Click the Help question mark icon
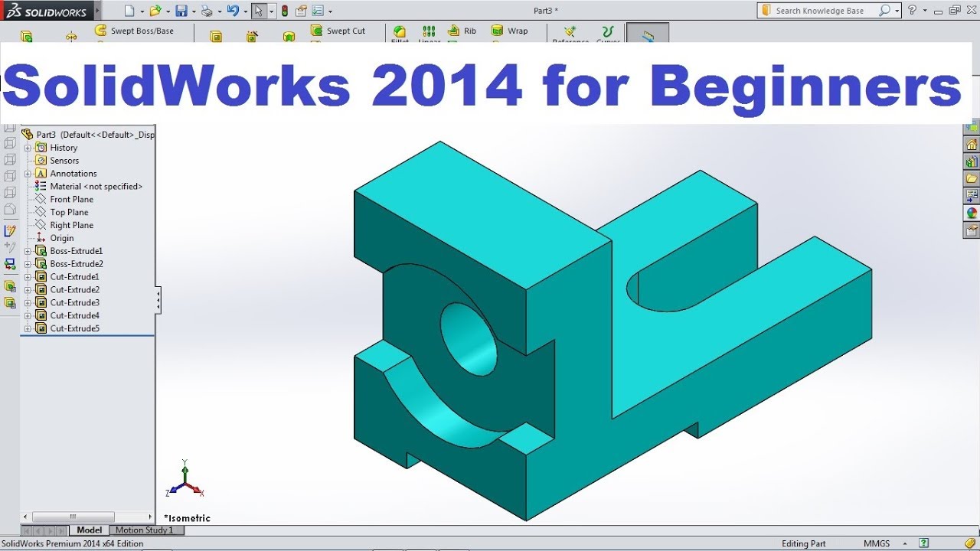This screenshot has width=980, height=551. [912, 11]
